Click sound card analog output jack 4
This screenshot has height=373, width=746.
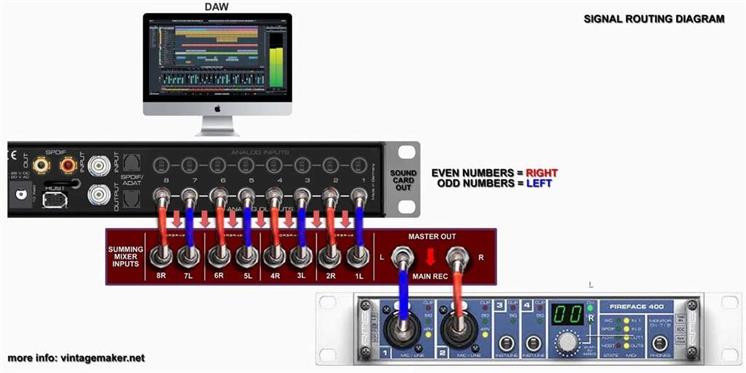point(274,195)
